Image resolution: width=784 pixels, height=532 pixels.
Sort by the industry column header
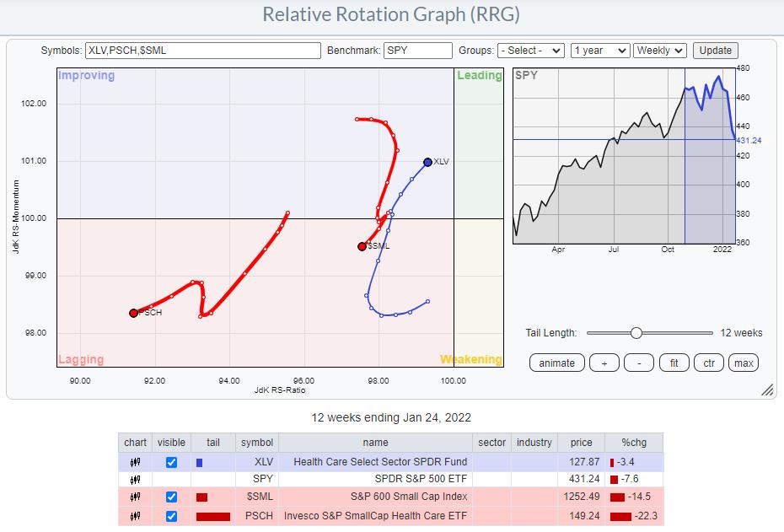(x=534, y=443)
